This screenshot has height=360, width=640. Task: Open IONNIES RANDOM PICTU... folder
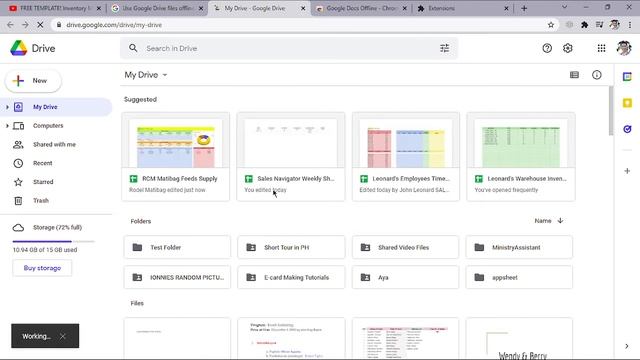click(x=177, y=278)
